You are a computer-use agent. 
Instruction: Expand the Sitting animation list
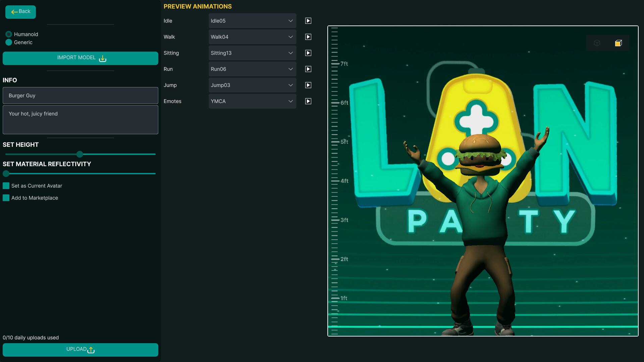coord(252,53)
